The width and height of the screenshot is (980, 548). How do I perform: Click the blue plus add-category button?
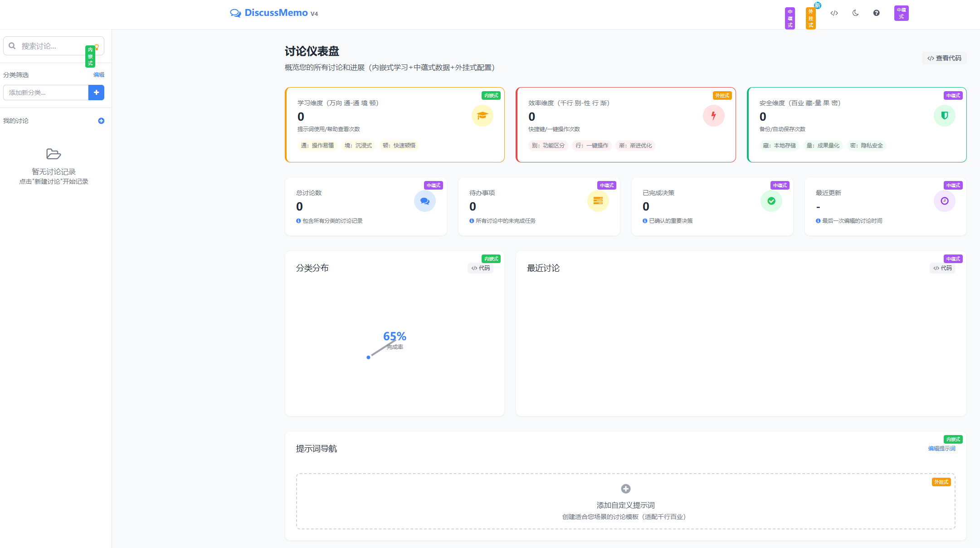tap(96, 93)
